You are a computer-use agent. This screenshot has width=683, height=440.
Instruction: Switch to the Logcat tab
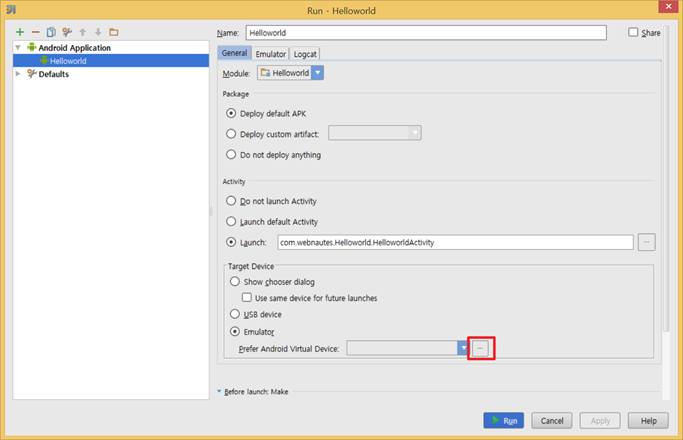pyautogui.click(x=305, y=54)
